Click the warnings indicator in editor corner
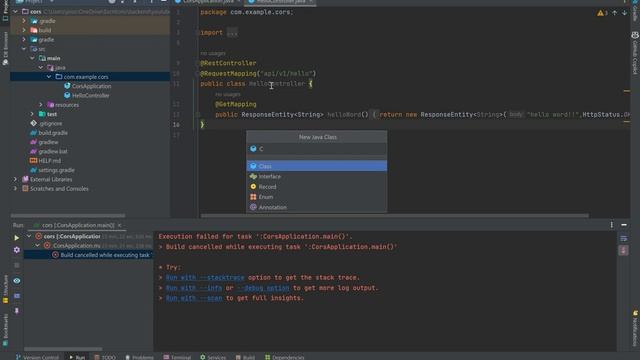Image resolution: width=640 pixels, height=360 pixels. tap(602, 13)
